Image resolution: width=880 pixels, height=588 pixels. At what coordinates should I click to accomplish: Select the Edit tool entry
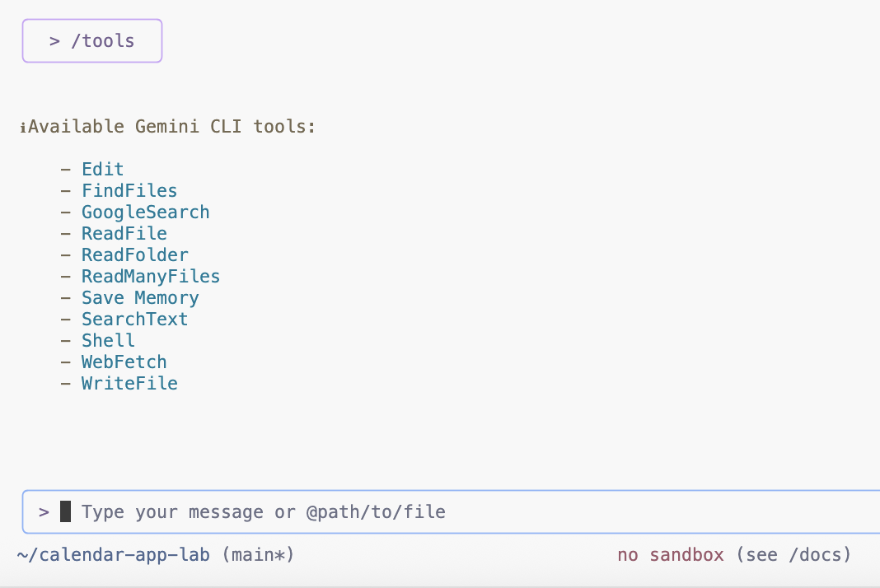[x=102, y=170]
